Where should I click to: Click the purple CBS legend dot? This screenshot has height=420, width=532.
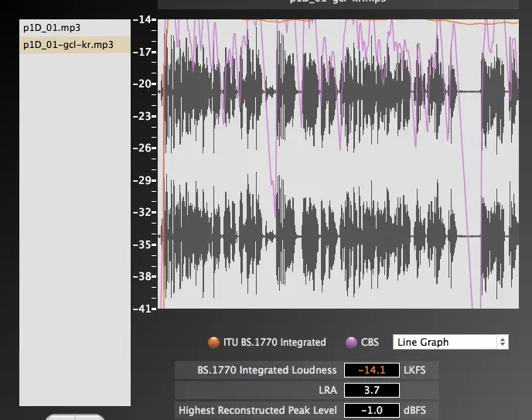coord(351,343)
